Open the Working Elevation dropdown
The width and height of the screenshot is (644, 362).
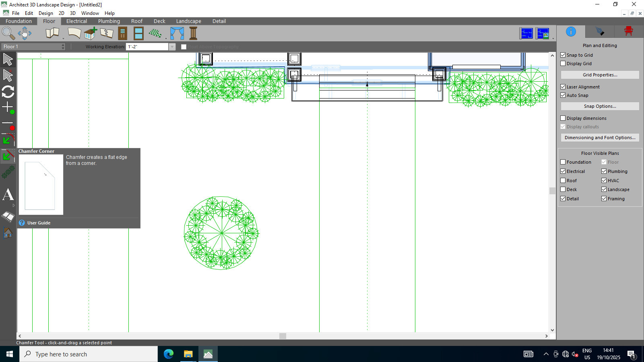[172, 47]
